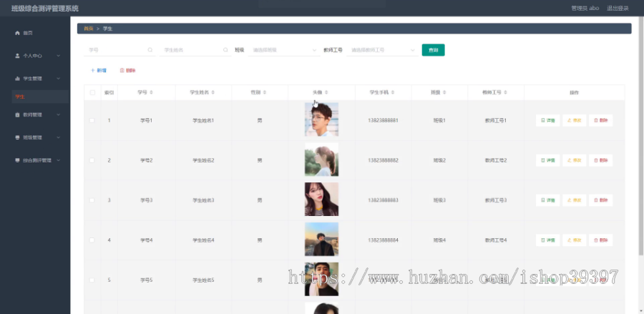The width and height of the screenshot is (644, 314).
Task: Select the header select-all checkbox
Action: pyautogui.click(x=92, y=93)
